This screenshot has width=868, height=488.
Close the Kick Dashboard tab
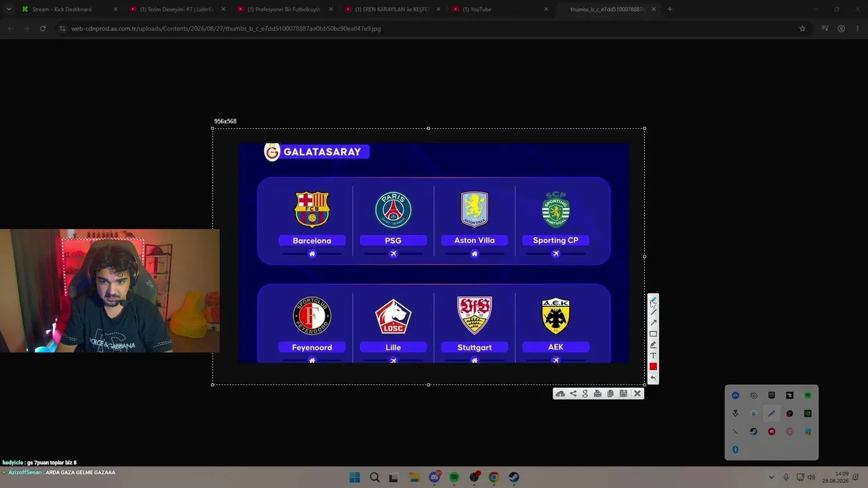coord(115,9)
